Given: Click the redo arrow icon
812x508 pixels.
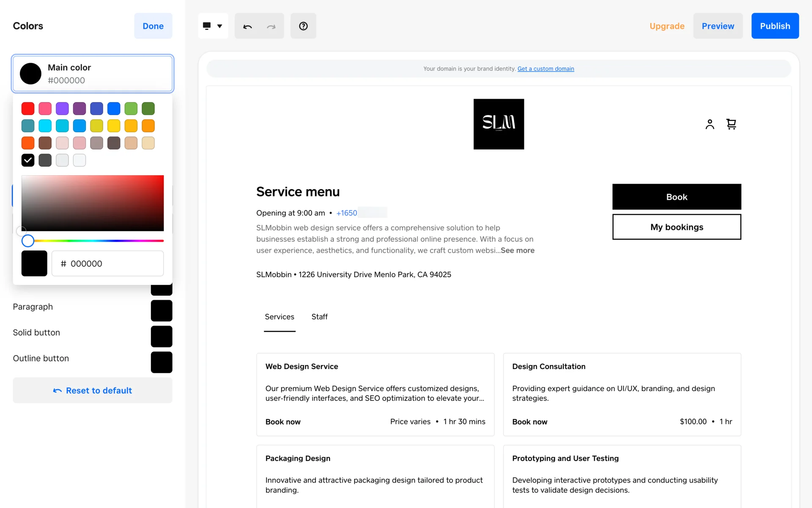Looking at the screenshot, I should [271, 26].
